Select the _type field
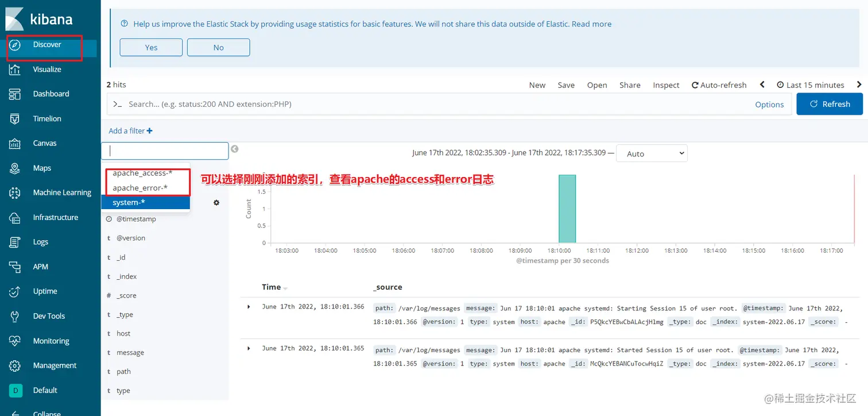 [125, 314]
